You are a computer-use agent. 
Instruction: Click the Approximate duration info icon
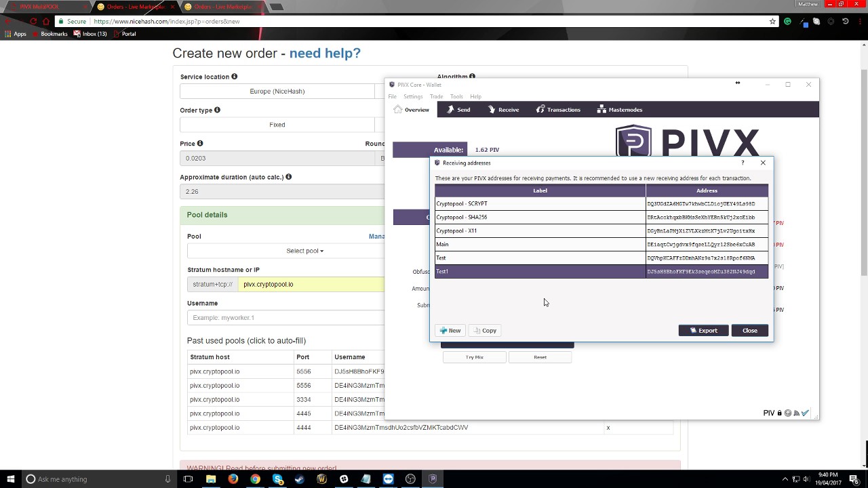coord(289,176)
